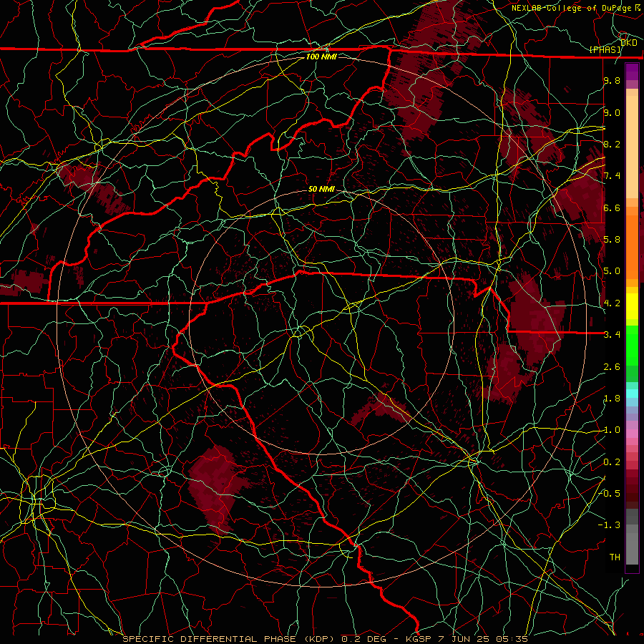
Task: Click the 9.8 value on color scale
Action: click(612, 80)
